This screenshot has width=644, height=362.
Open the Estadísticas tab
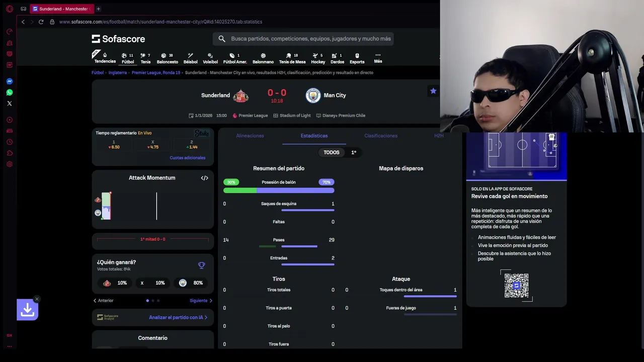(x=314, y=136)
